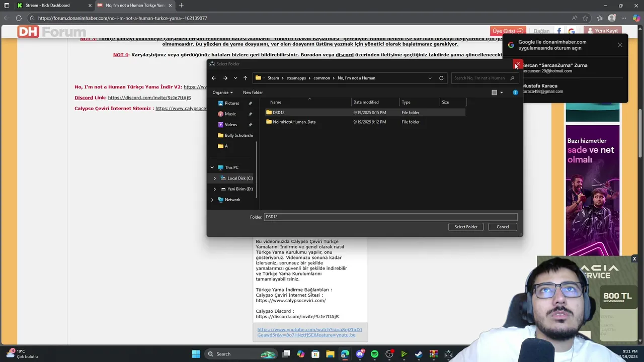Screen dimensions: 644x362
Task: Confirm with Select Folder button
Action: 466,227
